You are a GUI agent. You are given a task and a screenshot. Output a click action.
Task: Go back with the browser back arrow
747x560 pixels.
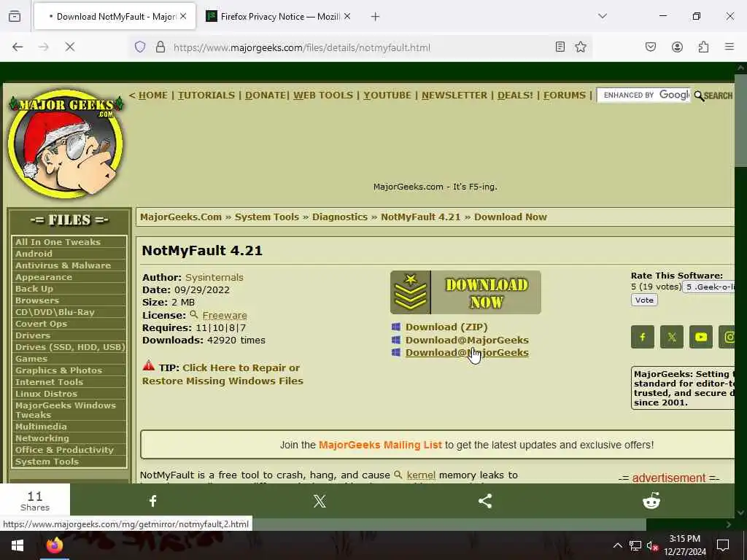[18, 47]
